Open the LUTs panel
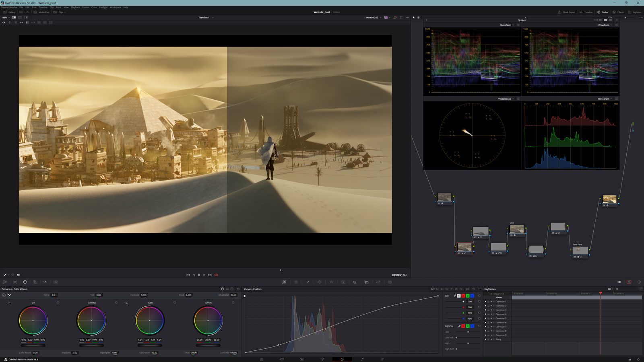Screen dimensions: 644x362 tap(25, 12)
